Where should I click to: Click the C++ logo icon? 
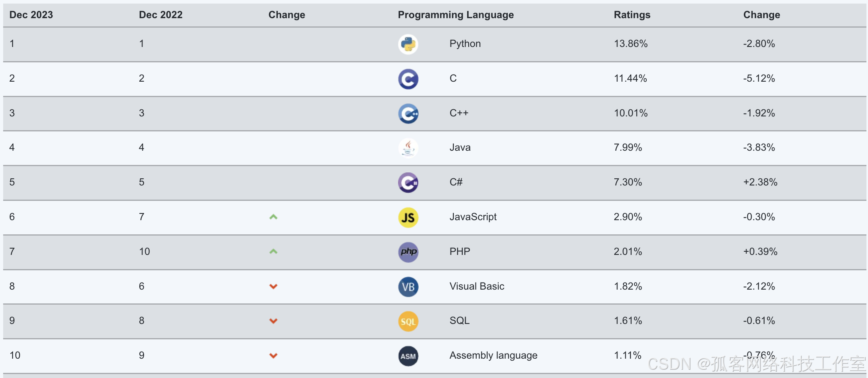[x=408, y=114]
